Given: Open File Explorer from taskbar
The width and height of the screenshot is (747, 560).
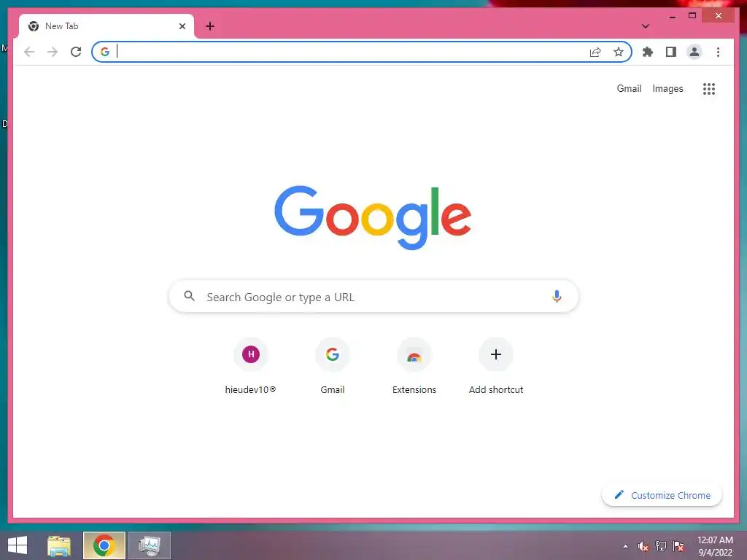Looking at the screenshot, I should point(59,545).
